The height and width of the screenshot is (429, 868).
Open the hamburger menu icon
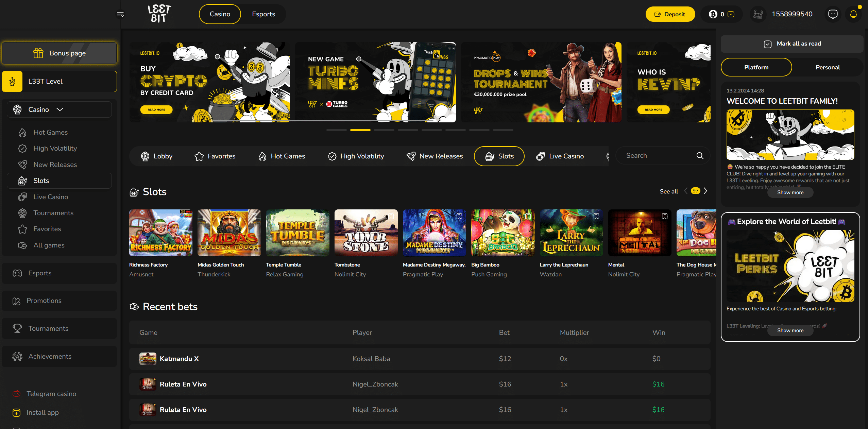tap(120, 14)
